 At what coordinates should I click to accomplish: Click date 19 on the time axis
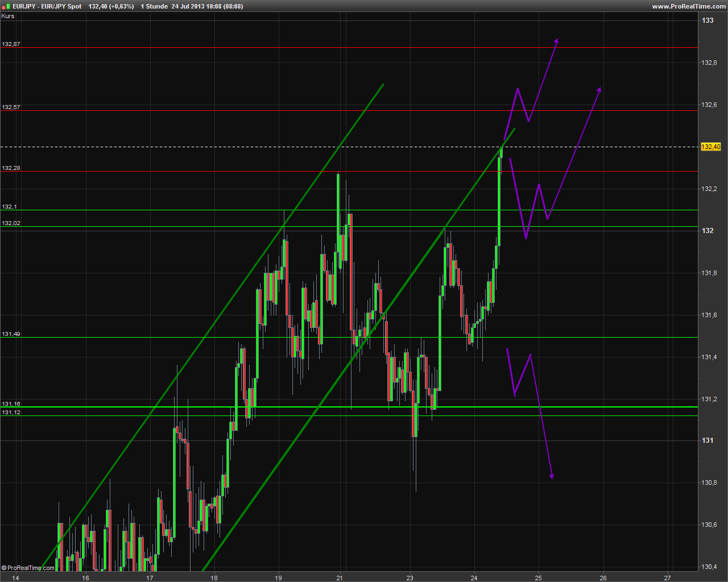pos(278,578)
